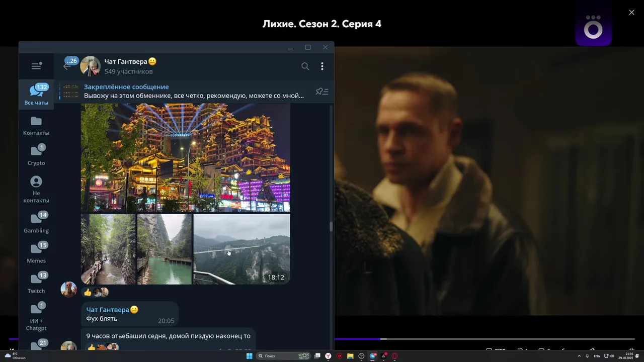Switch to Не контакты folder
This screenshot has height=362, width=644.
[36, 189]
